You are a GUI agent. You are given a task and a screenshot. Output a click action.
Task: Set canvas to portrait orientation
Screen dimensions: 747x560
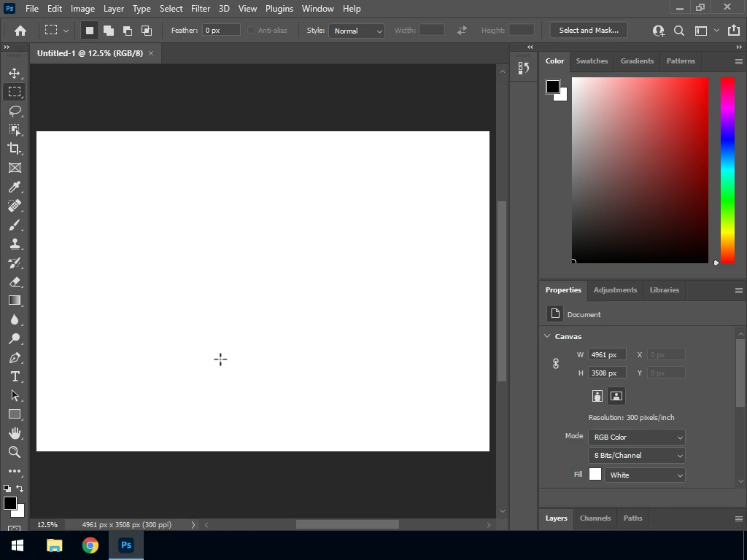tap(597, 396)
